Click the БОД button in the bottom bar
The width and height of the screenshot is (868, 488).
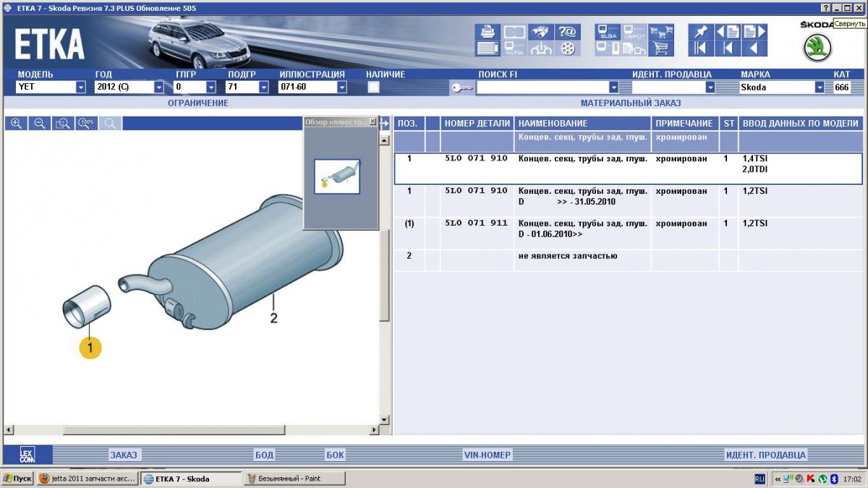pos(264,455)
